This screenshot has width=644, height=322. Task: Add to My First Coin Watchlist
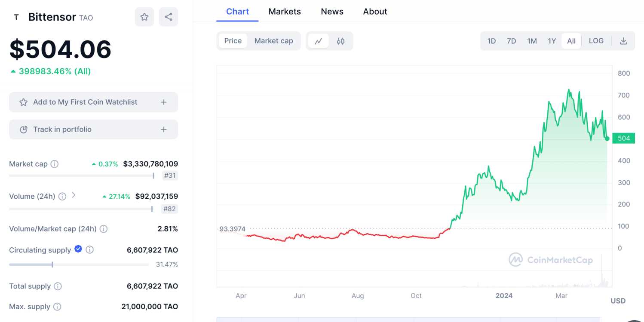[x=93, y=102]
